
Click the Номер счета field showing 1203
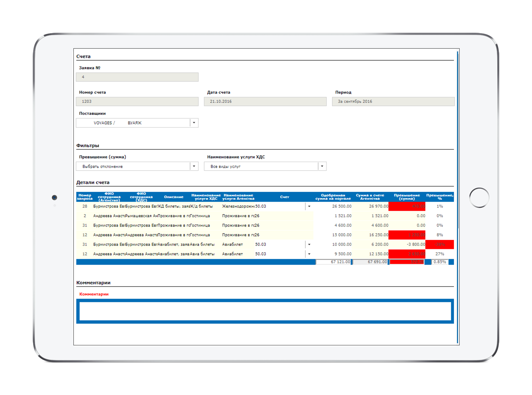(x=137, y=101)
